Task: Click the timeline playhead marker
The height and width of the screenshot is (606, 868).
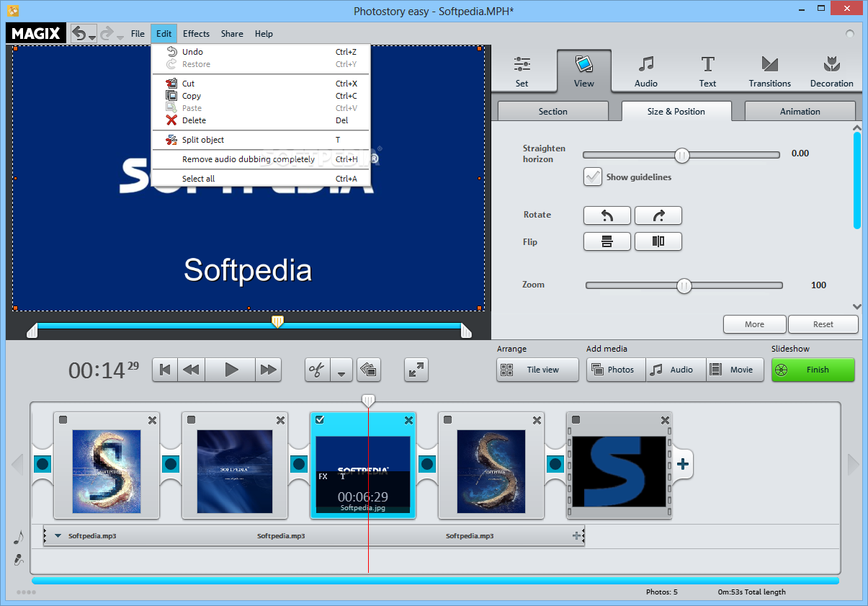Action: point(368,400)
